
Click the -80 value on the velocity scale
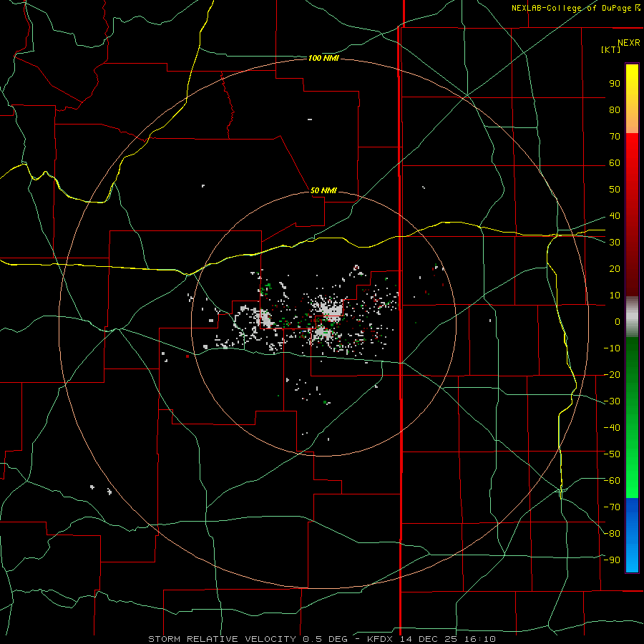coord(612,534)
